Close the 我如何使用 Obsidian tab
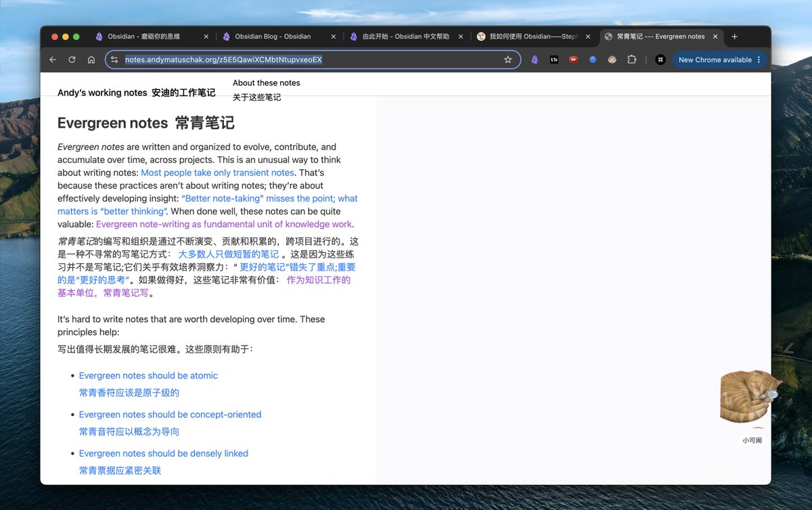This screenshot has height=510, width=812. tap(587, 37)
